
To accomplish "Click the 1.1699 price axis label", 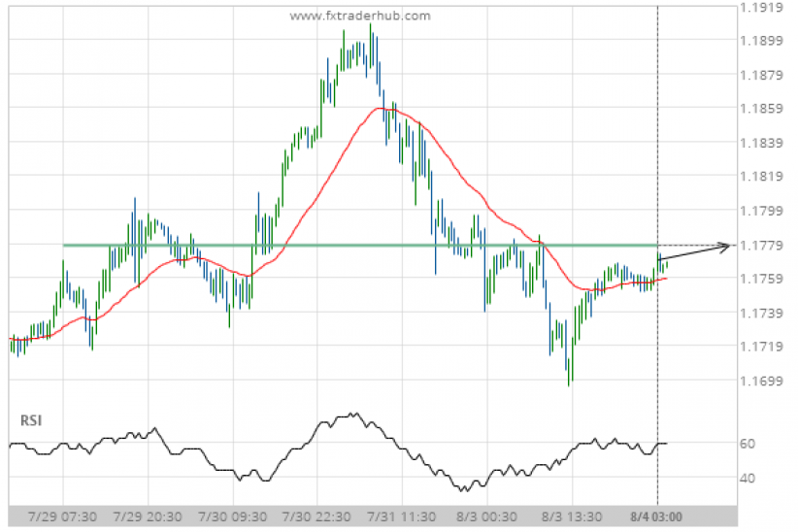I will pos(761,381).
